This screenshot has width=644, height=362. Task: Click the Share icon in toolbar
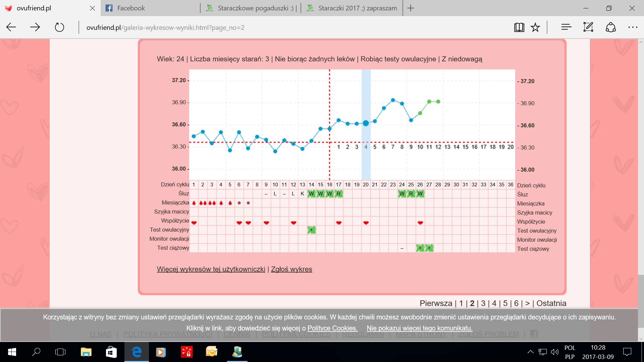(610, 27)
